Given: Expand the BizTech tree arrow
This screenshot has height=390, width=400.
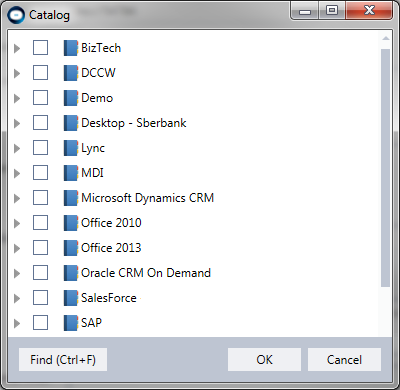Looking at the screenshot, I should (x=17, y=49).
